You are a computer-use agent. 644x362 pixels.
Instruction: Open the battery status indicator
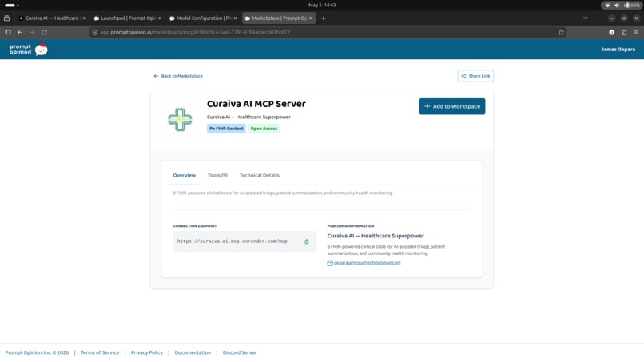click(x=633, y=6)
